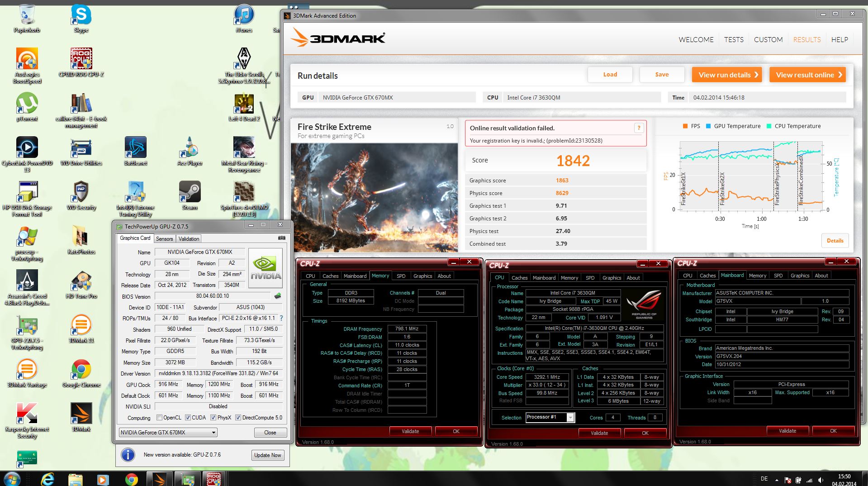Screen dimensions: 868x486
Task: Open Windows Explorer from the taskbar
Action: 76,479
